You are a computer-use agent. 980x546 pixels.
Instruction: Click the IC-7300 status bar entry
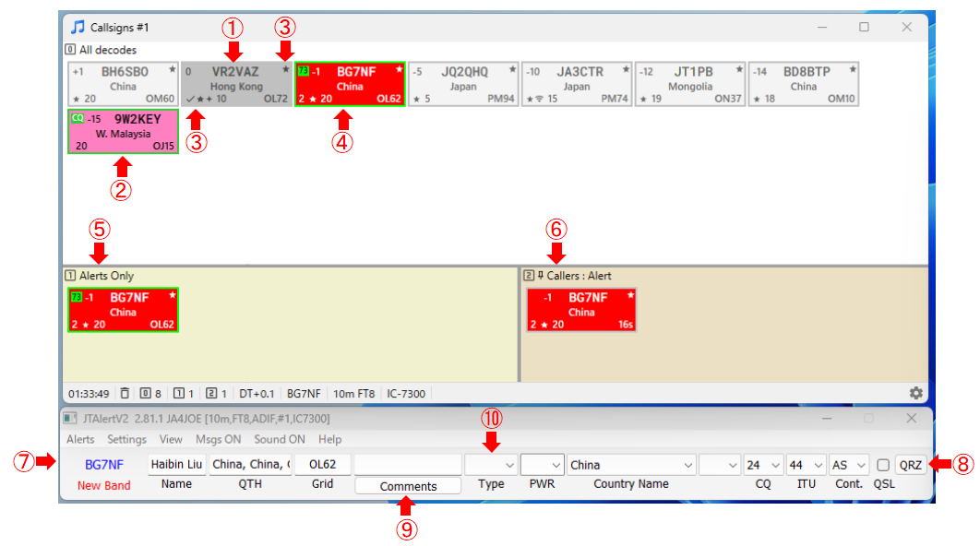[x=406, y=394]
